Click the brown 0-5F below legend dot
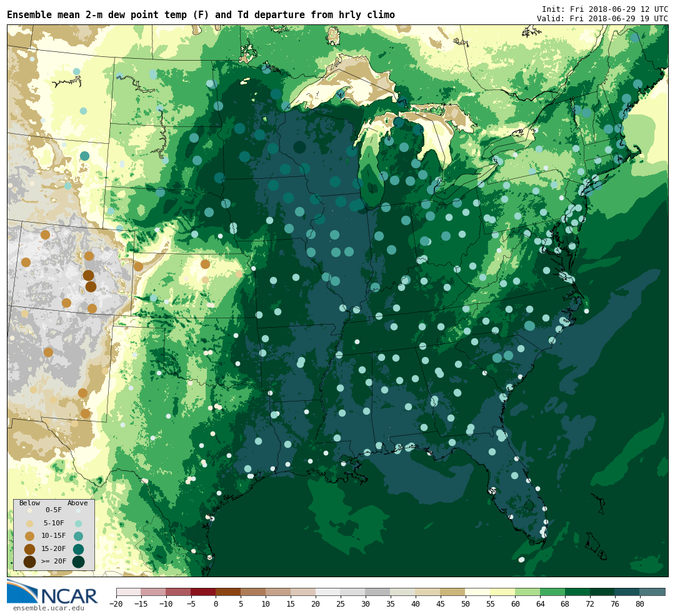This screenshot has height=616, width=675. [x=30, y=510]
